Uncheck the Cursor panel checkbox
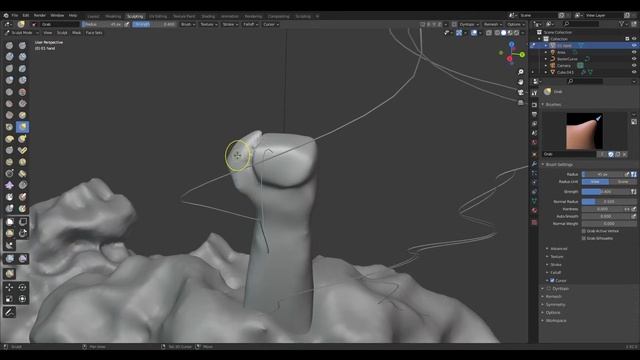The image size is (640, 360). tap(552, 280)
